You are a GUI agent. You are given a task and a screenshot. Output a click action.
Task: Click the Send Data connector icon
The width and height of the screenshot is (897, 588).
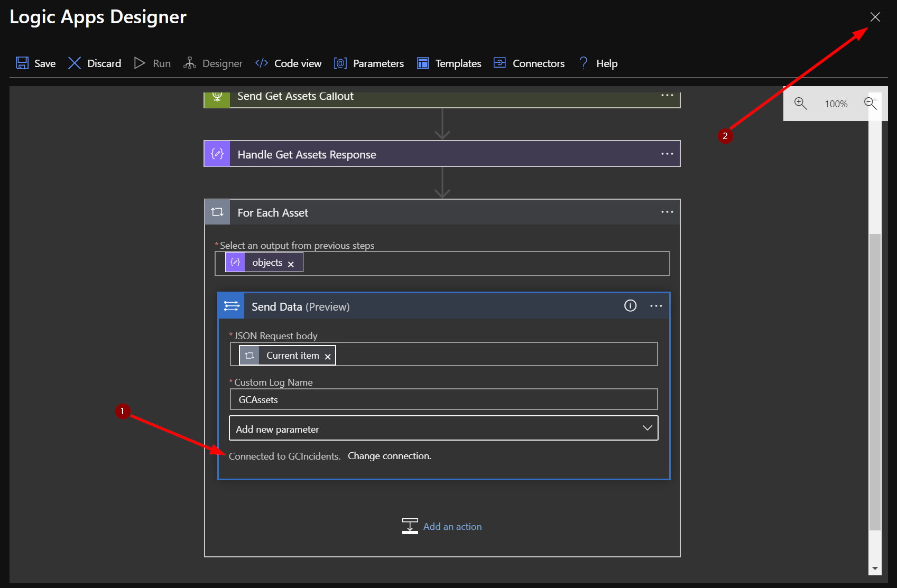[x=232, y=306]
